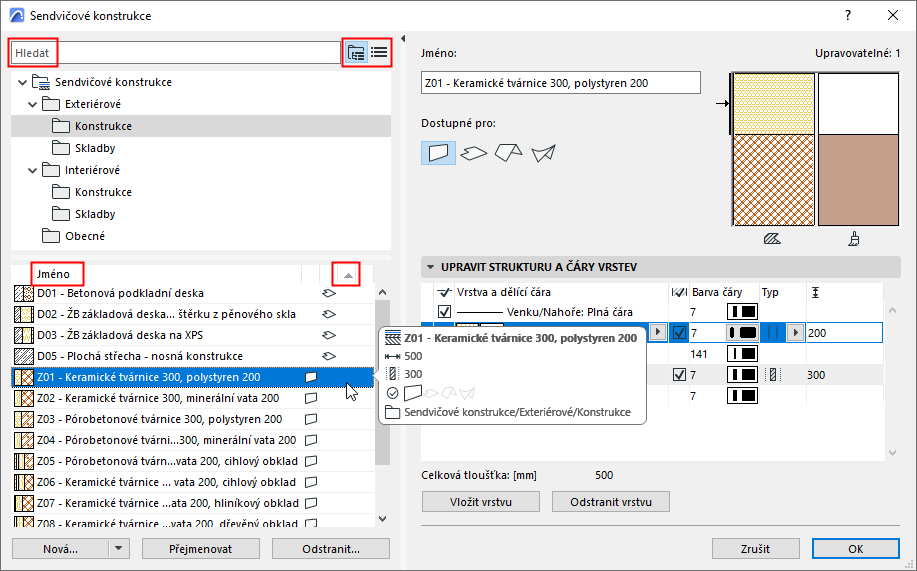Click the cut fill icon under preview

(x=772, y=239)
